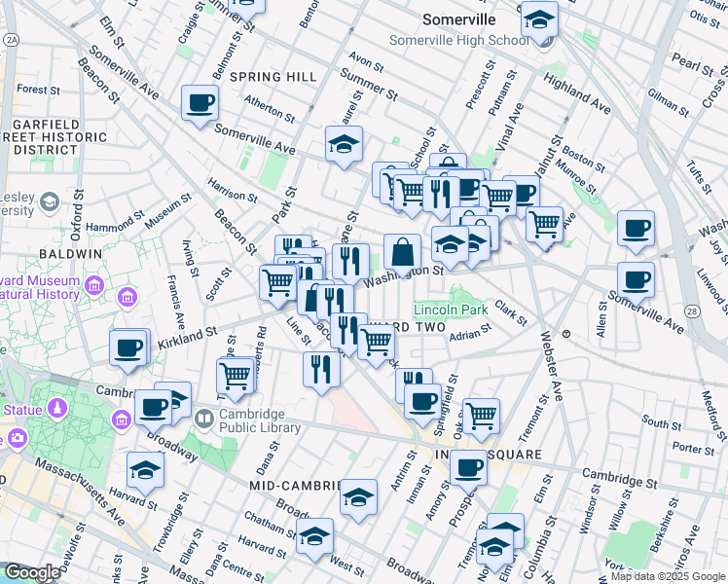Select the grocery cart marker at Park St and Beacon St
This screenshot has width=728, height=584.
click(x=277, y=283)
